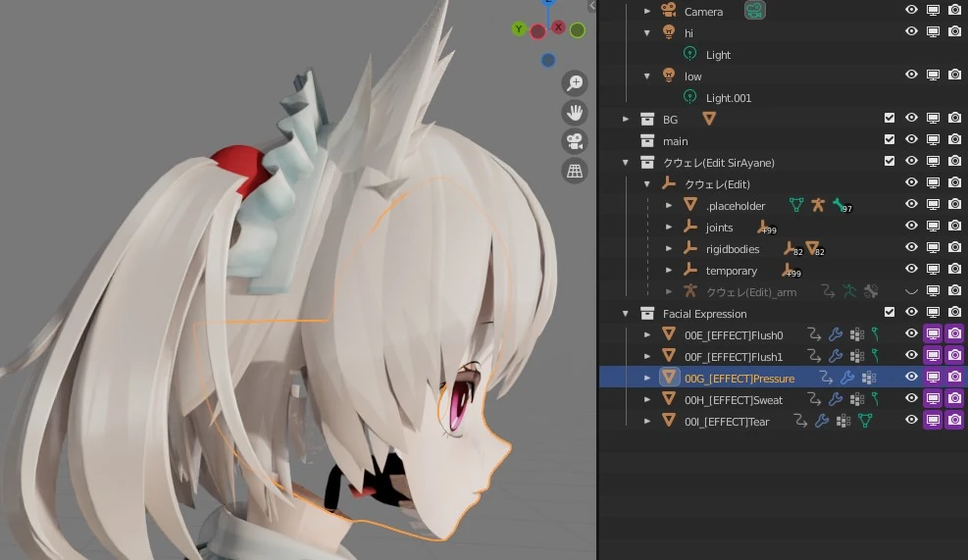Uncheck the main collection checkbox

pos(889,139)
